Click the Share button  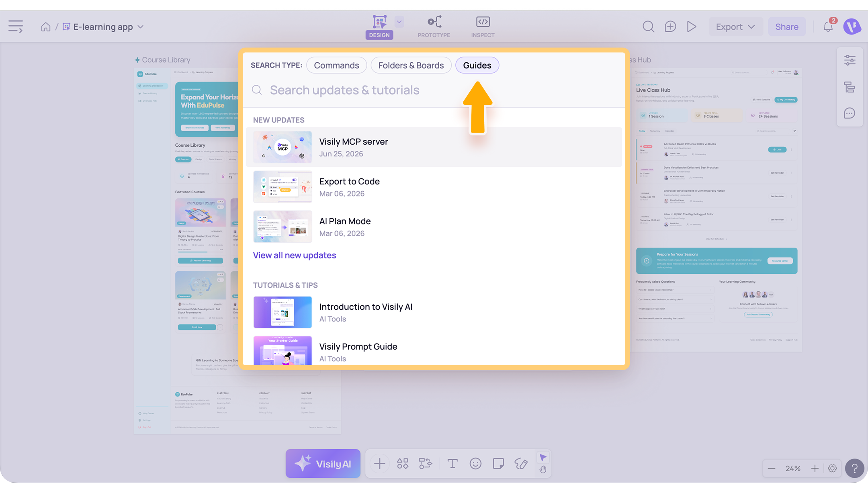coord(787,27)
